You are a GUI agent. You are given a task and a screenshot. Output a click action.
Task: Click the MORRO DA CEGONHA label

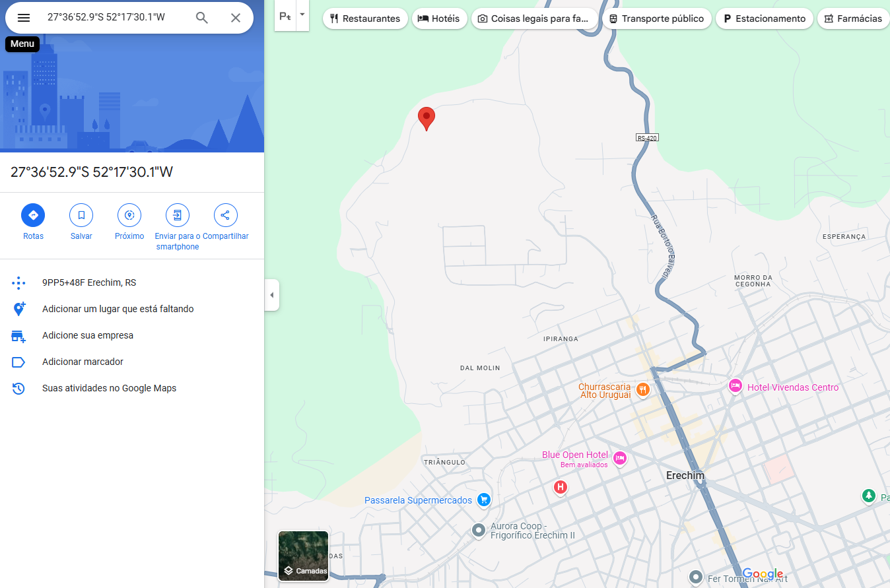point(753,280)
